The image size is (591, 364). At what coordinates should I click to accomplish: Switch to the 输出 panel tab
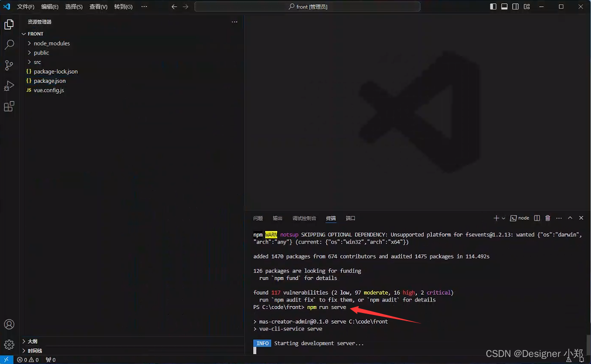tap(277, 218)
